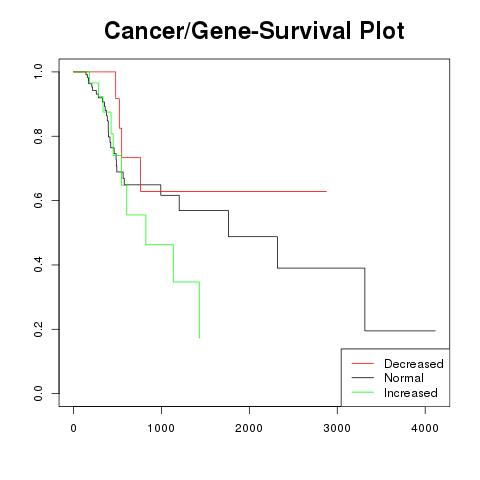Image resolution: width=480 pixels, height=480 pixels.
Task: Click the 0.0 y-axis tick label
Action: [x=38, y=393]
